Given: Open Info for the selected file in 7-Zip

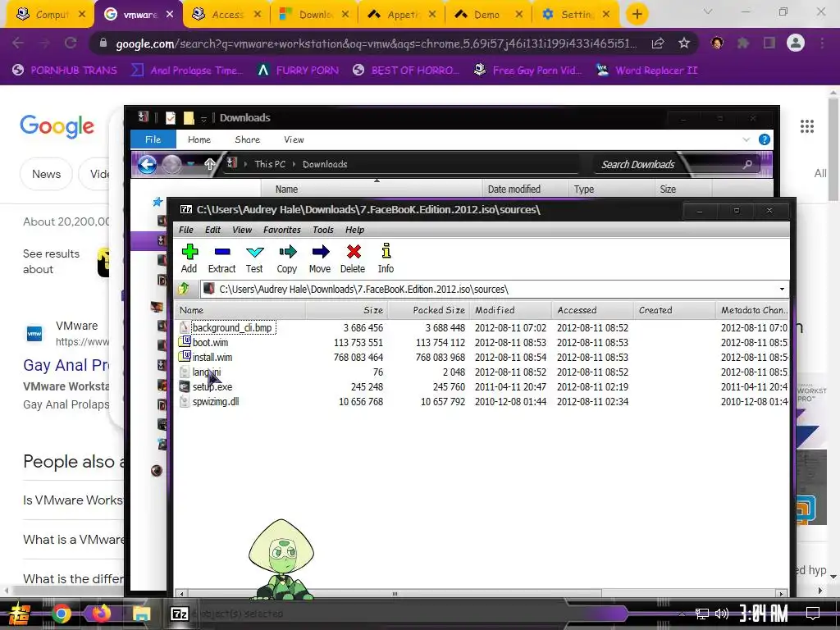Looking at the screenshot, I should coord(386,258).
